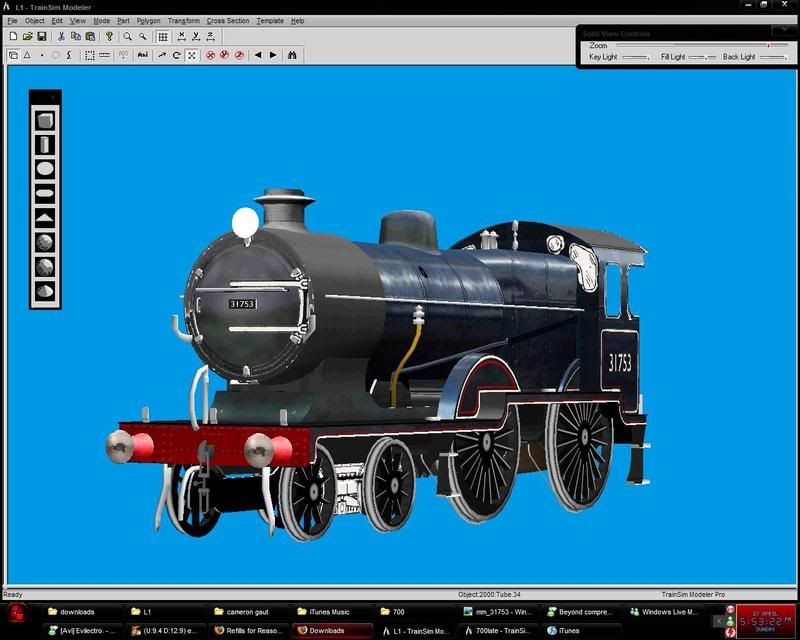Click the binoculars find icon

(x=292, y=55)
